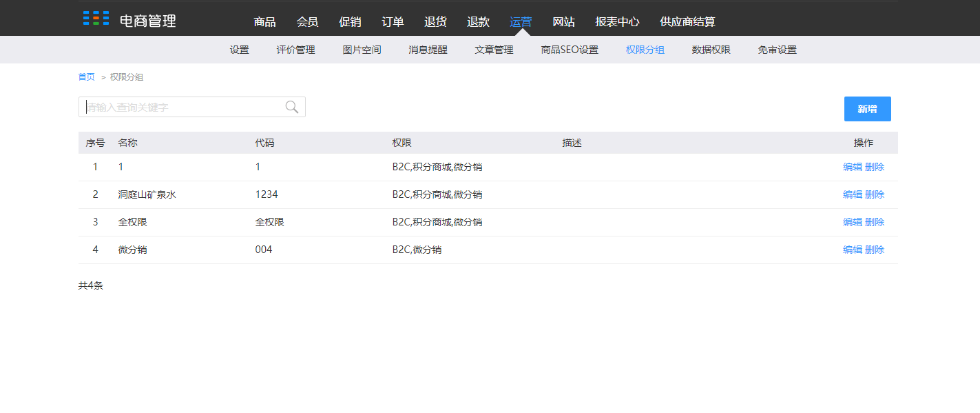The width and height of the screenshot is (980, 413).
Task: Click the 名称 column header
Action: [128, 143]
